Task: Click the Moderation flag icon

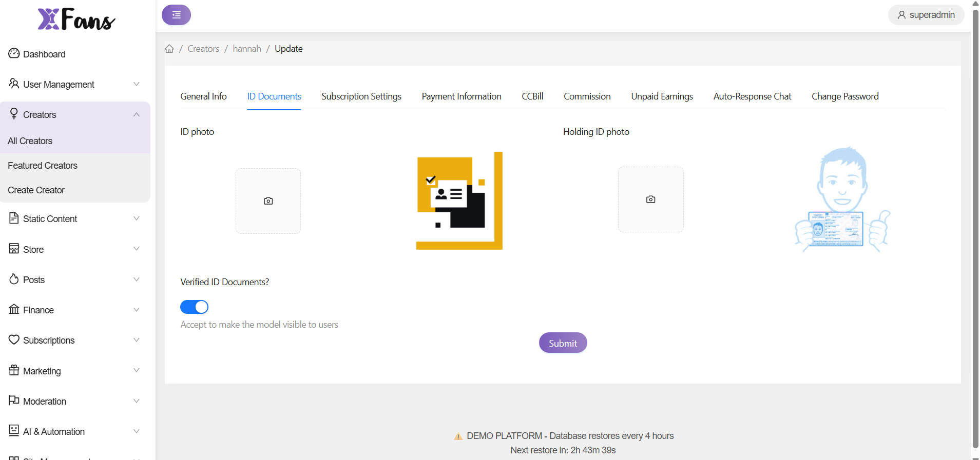Action: click(14, 401)
